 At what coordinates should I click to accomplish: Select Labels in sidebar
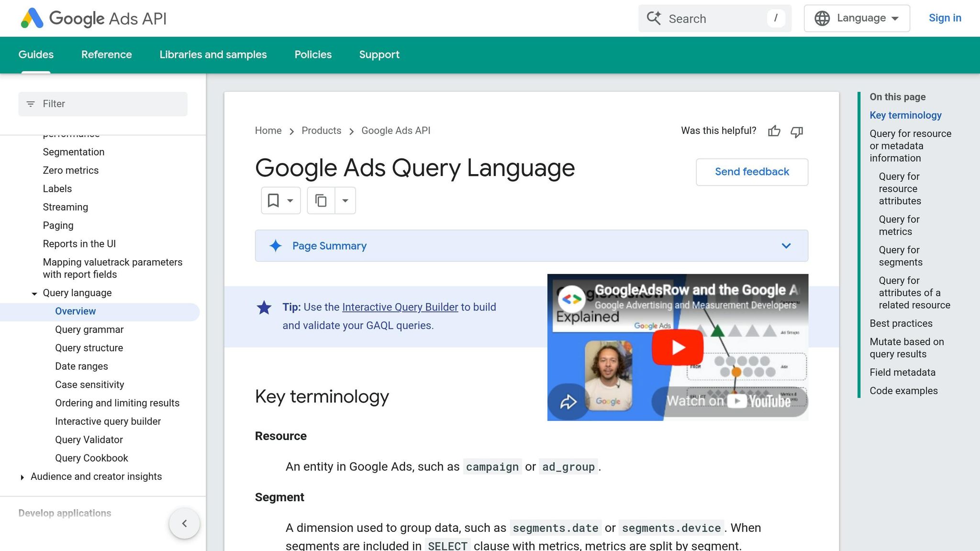coord(57,189)
